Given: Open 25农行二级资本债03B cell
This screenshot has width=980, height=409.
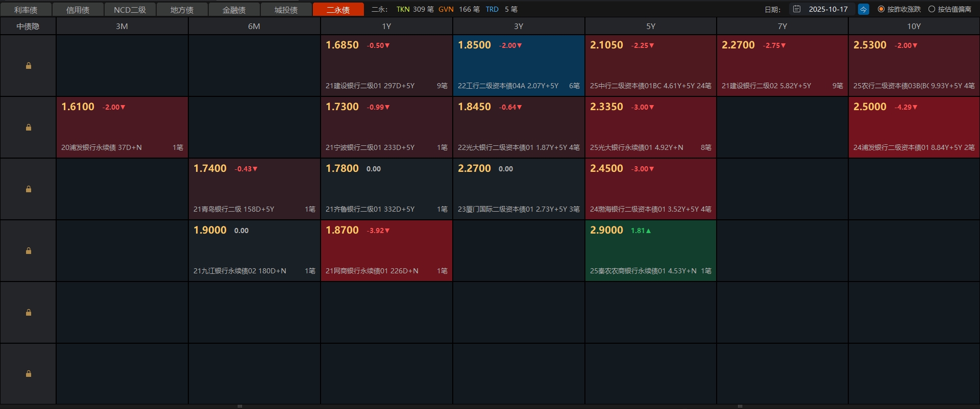Looking at the screenshot, I should pos(914,66).
